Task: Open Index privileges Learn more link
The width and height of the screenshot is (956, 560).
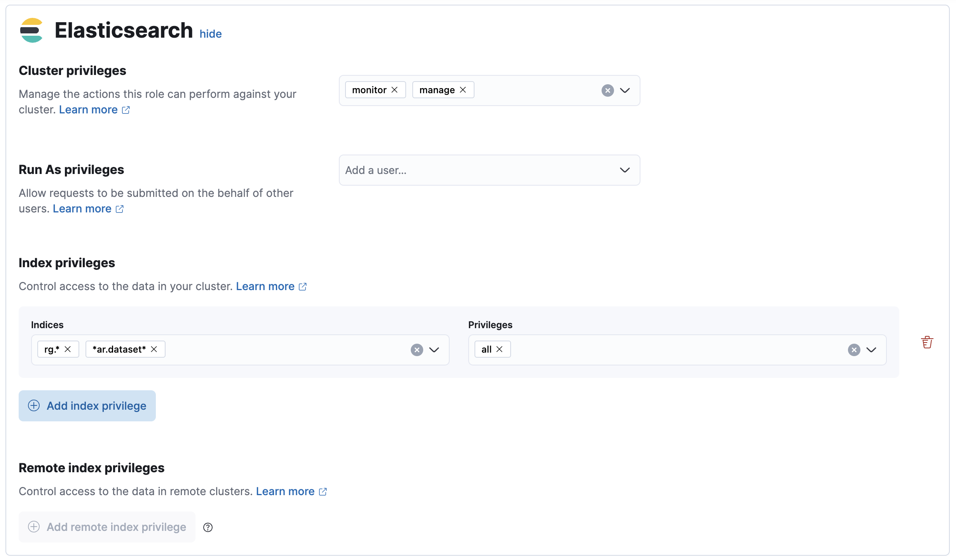Action: 271,286
